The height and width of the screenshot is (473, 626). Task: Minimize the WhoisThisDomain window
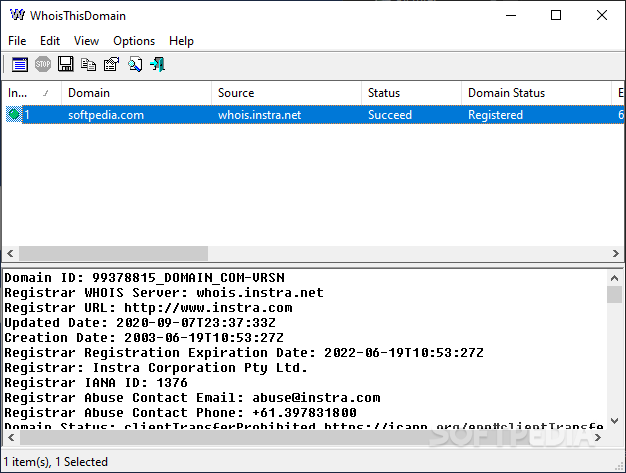511,15
